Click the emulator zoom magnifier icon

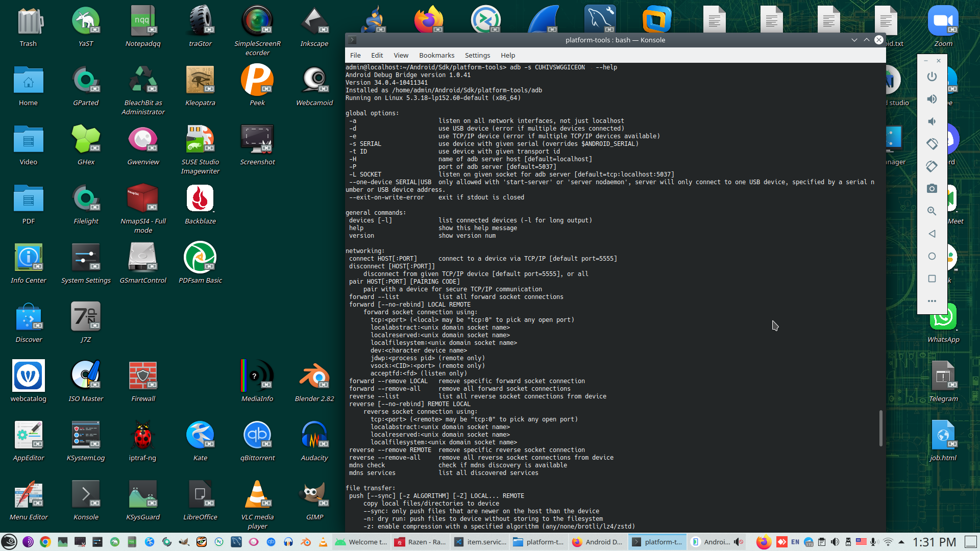point(932,211)
